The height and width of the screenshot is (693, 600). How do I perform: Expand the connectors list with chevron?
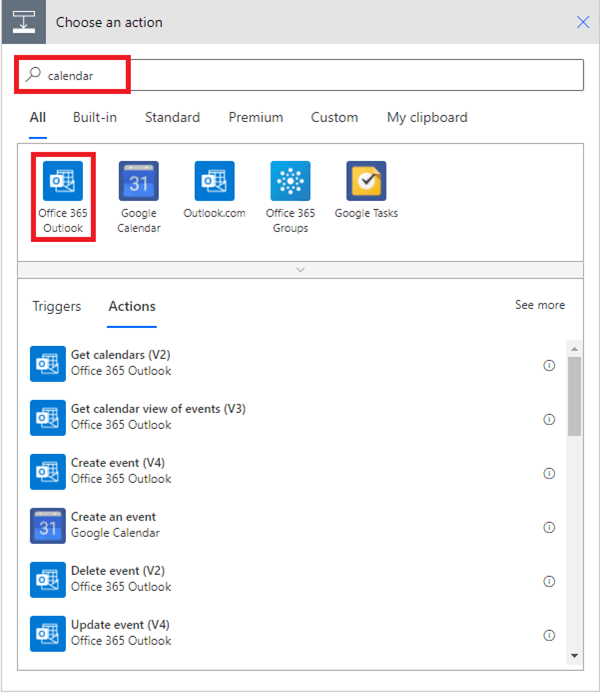(x=300, y=270)
